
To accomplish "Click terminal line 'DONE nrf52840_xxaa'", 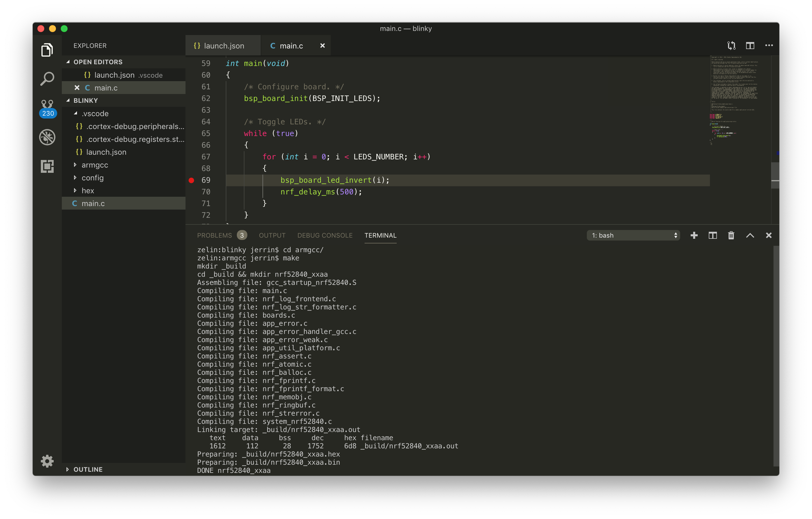I will coord(234,470).
